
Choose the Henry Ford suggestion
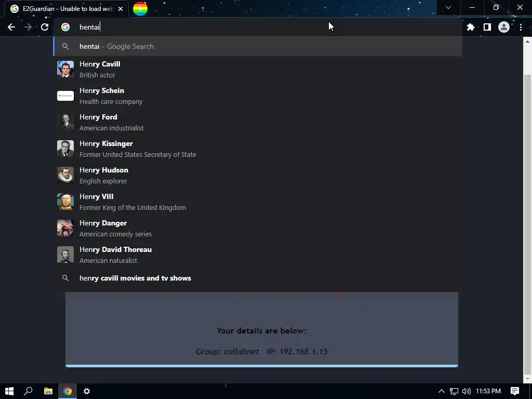[x=258, y=122]
